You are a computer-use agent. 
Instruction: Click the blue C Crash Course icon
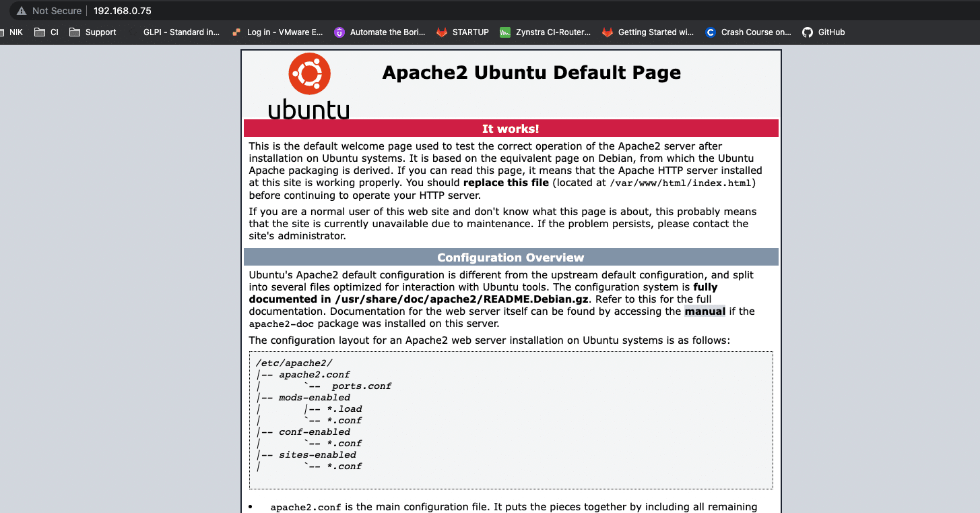pos(709,32)
